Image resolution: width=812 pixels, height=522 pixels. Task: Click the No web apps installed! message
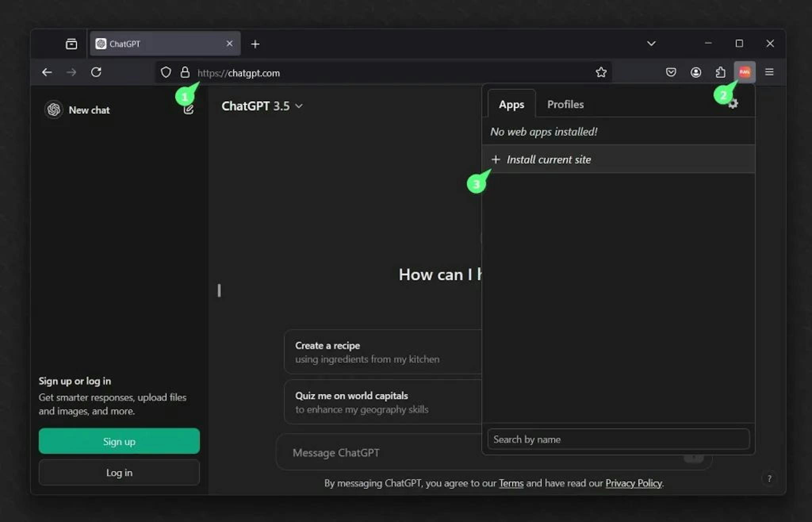544,132
